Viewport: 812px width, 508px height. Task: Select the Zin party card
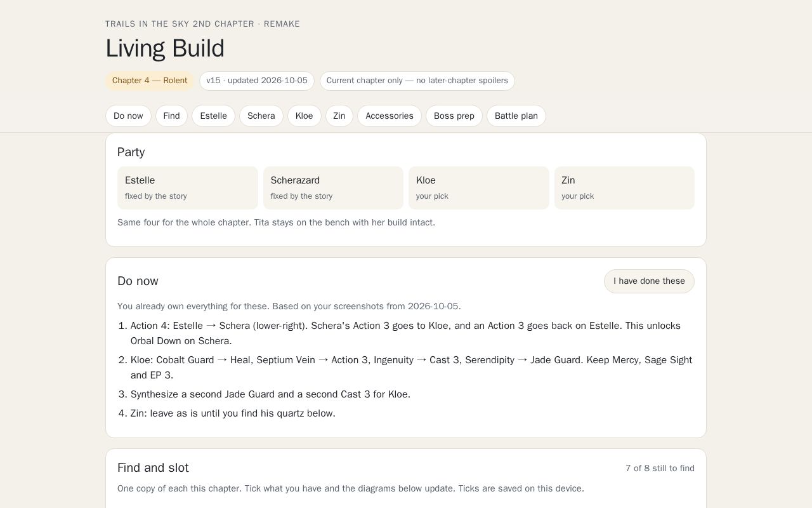click(x=624, y=188)
